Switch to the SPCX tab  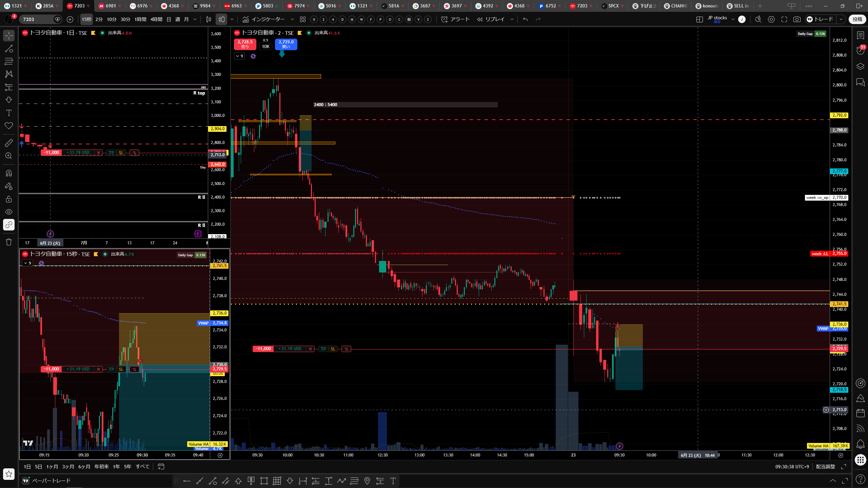click(x=613, y=6)
